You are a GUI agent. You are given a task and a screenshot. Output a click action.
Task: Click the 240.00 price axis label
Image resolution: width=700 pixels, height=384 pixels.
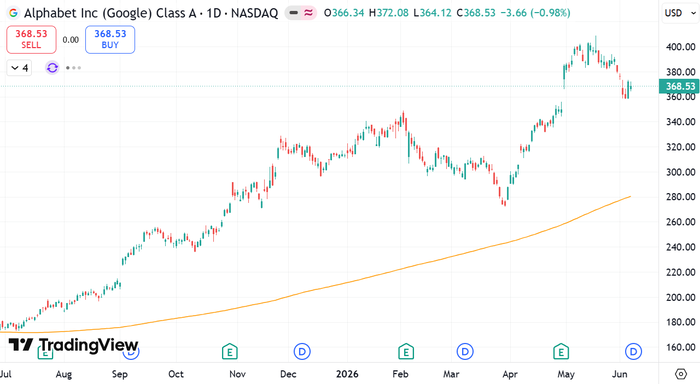[680, 247]
